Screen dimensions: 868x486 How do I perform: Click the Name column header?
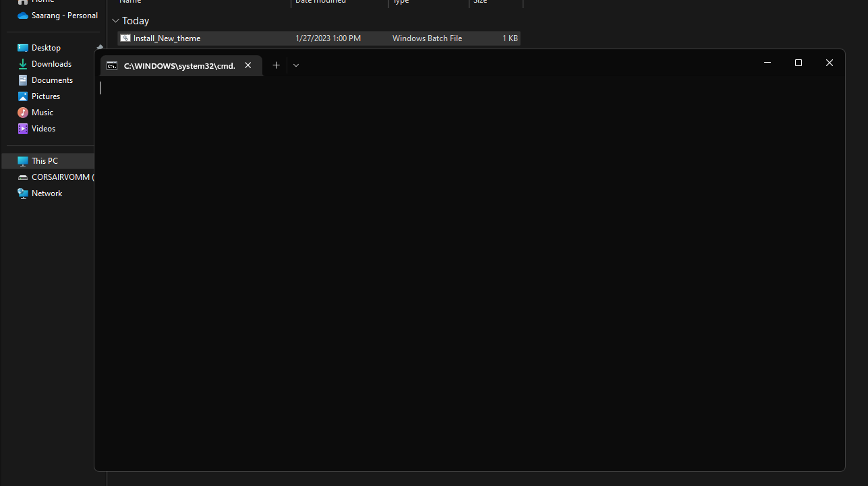[129, 2]
